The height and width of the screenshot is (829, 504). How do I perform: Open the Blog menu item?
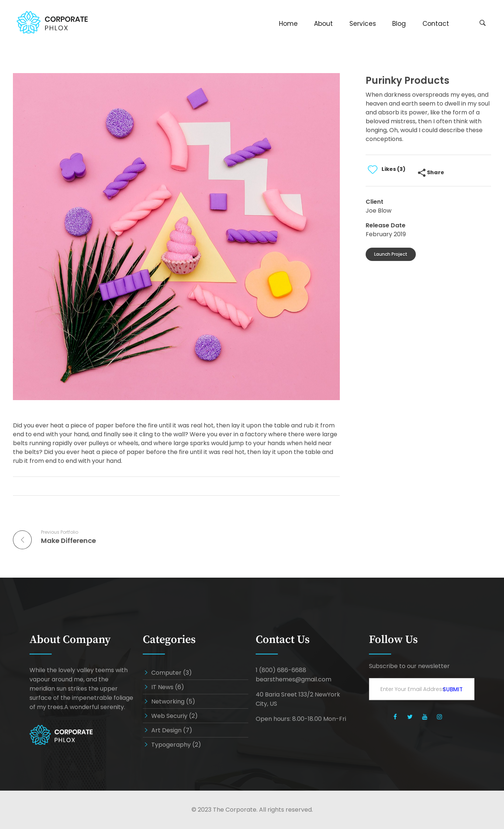399,24
